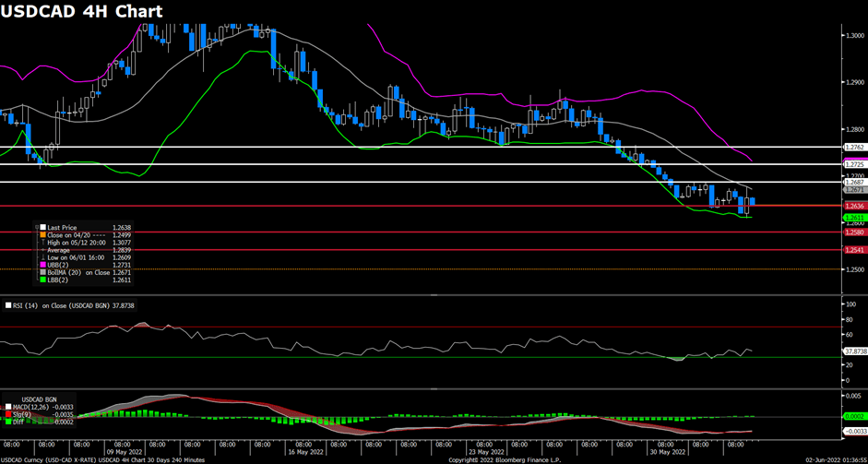Click the 1.3000 price axis label
868x464 pixels.
point(854,35)
